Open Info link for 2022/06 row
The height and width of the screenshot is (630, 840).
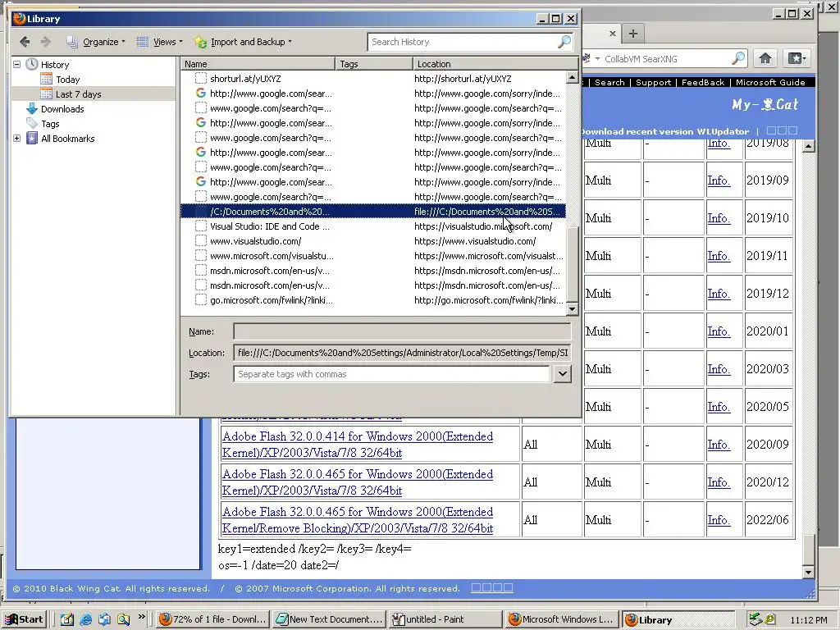point(719,520)
